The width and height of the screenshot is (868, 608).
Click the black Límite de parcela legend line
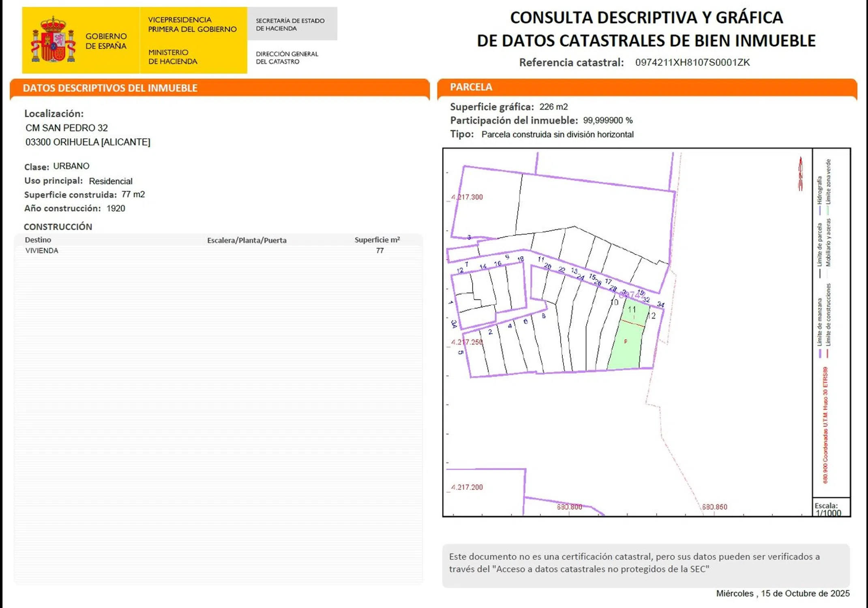[819, 274]
